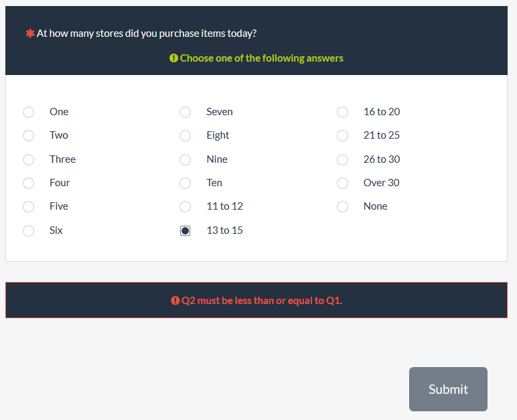The image size is (517, 420).
Task: Choose the 'Five' radio option
Action: tap(29, 206)
